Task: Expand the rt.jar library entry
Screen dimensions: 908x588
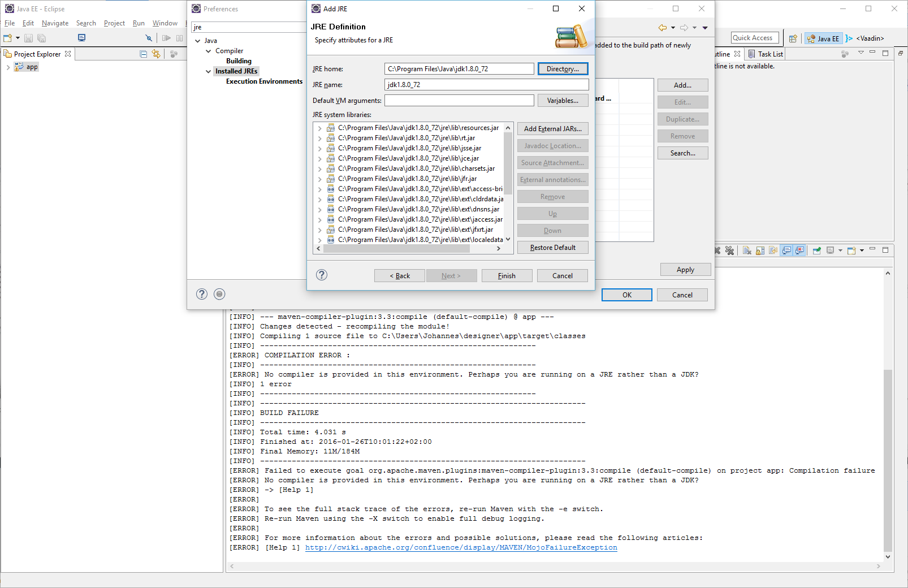Action: pos(319,139)
